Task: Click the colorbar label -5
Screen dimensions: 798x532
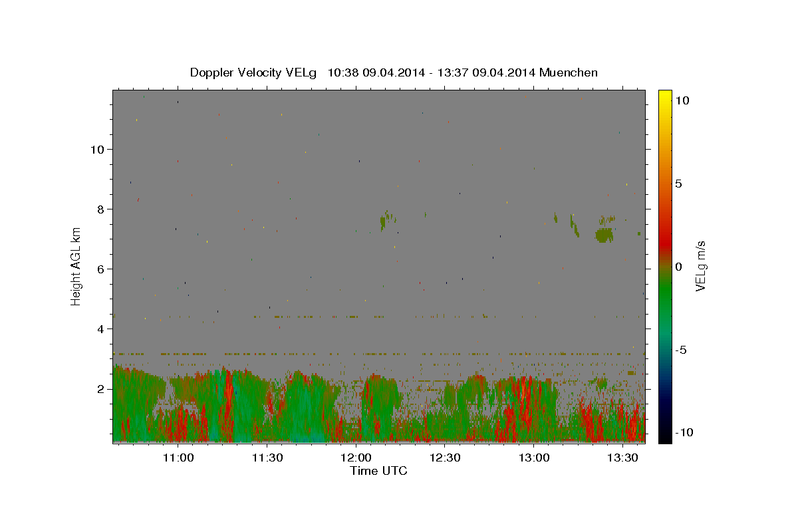Action: click(681, 350)
